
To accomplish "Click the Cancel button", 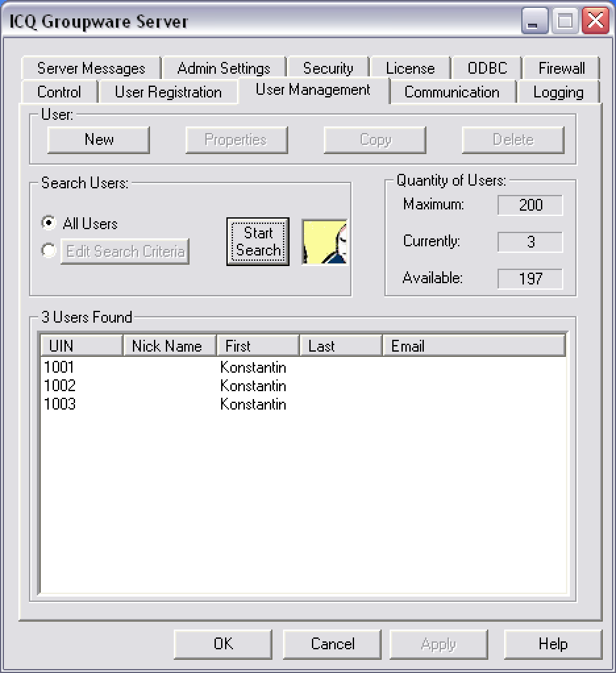I will 332,644.
